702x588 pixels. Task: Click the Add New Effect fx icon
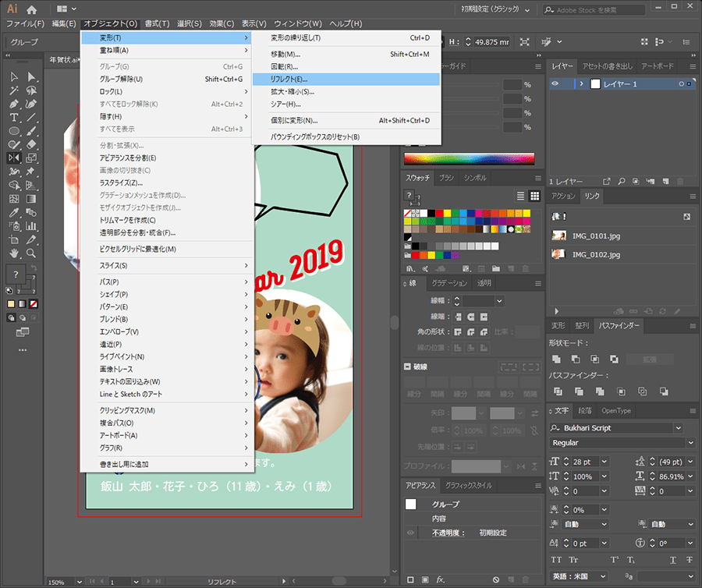click(441, 579)
